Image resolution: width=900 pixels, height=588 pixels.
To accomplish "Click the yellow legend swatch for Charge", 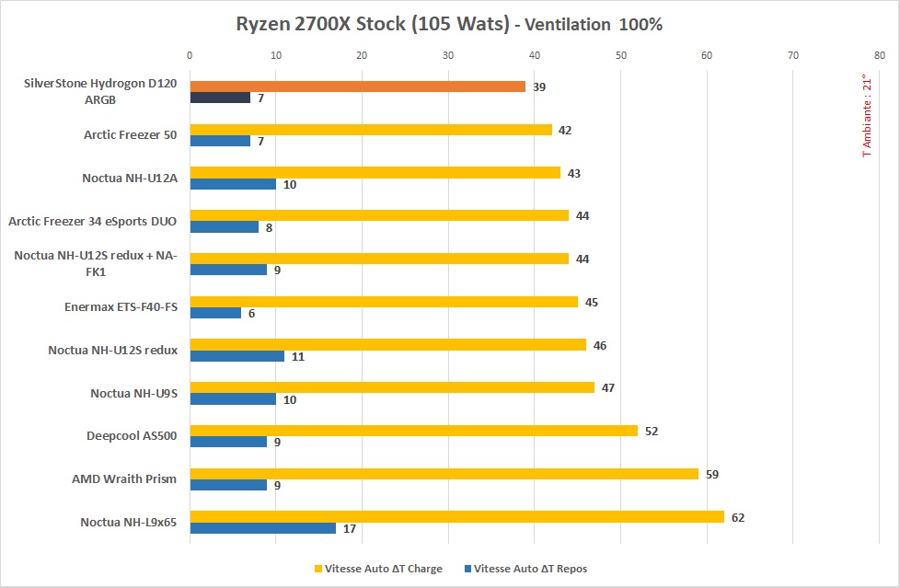I will [318, 569].
